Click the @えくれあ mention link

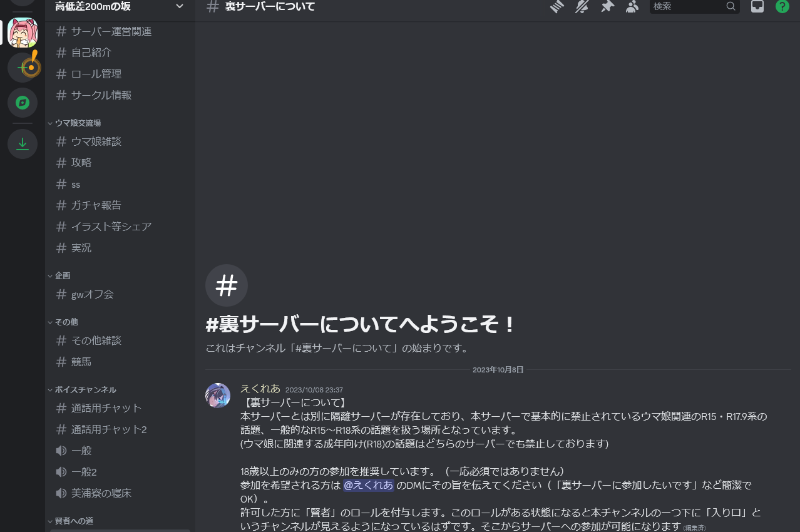click(x=368, y=485)
